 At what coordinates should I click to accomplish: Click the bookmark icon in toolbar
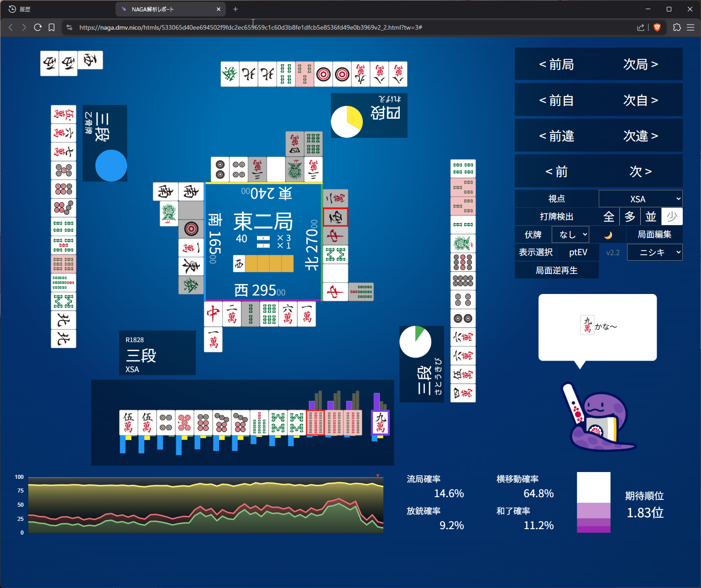coord(52,27)
